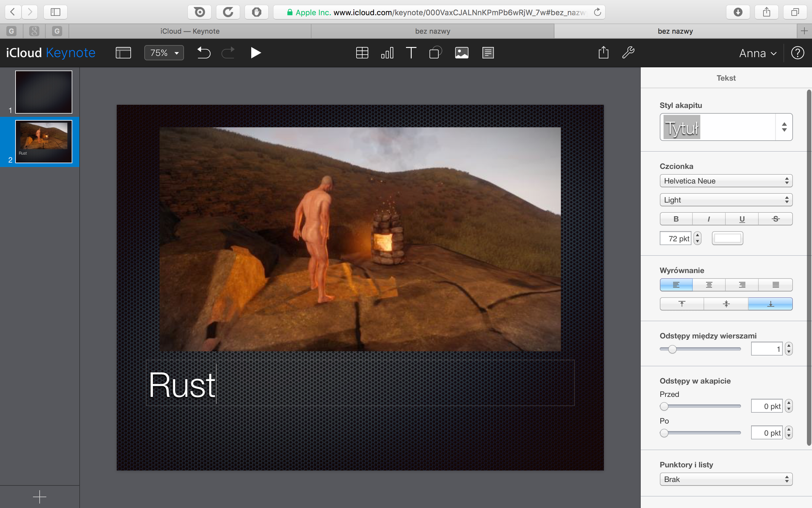Insert a table into the slide
812x508 pixels.
click(362, 53)
